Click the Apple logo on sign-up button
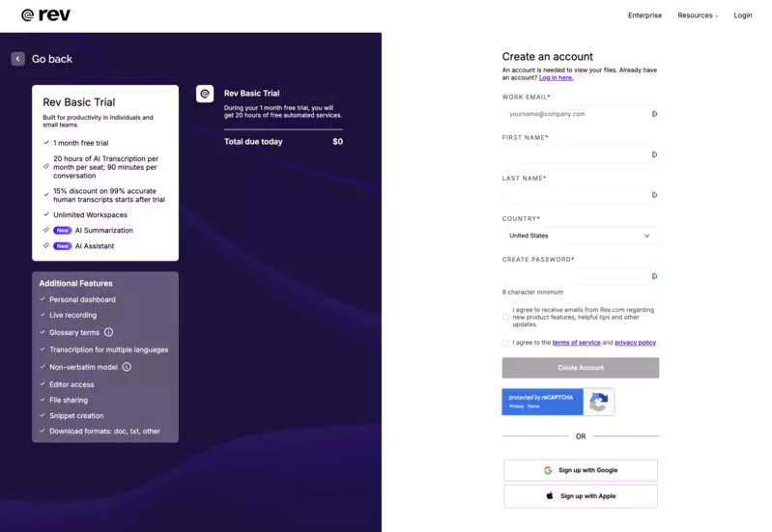 point(550,495)
